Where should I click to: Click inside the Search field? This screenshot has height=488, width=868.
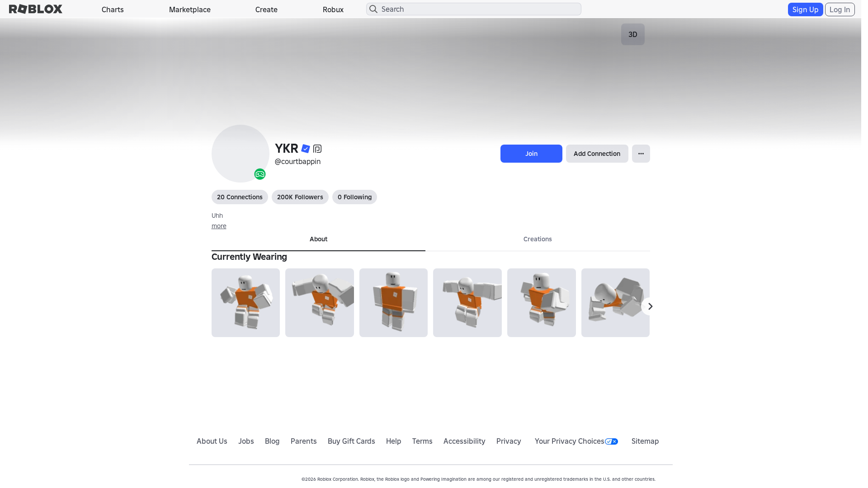click(x=473, y=9)
